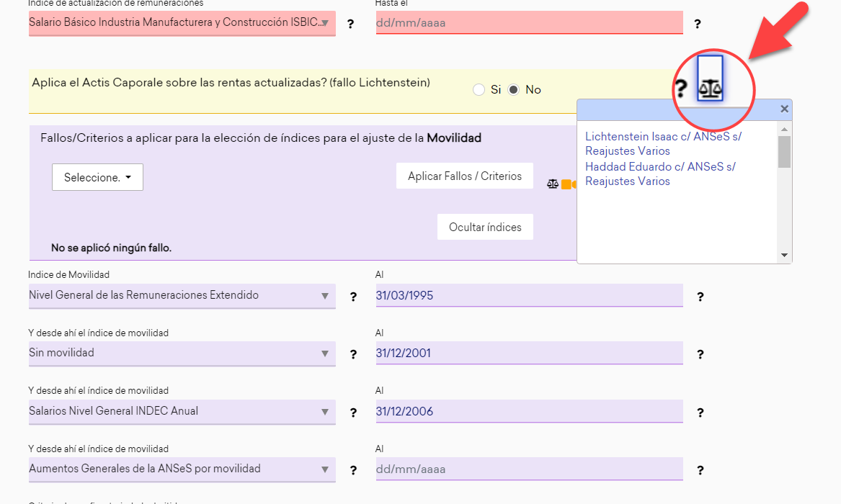
Task: Click the Hasta el date input
Action: point(530,22)
